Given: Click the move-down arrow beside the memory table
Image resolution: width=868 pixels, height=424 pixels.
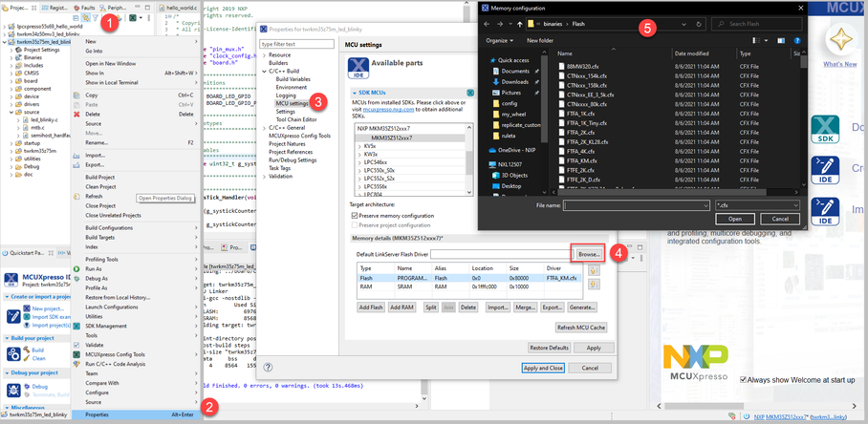Looking at the screenshot, I should [x=596, y=284].
